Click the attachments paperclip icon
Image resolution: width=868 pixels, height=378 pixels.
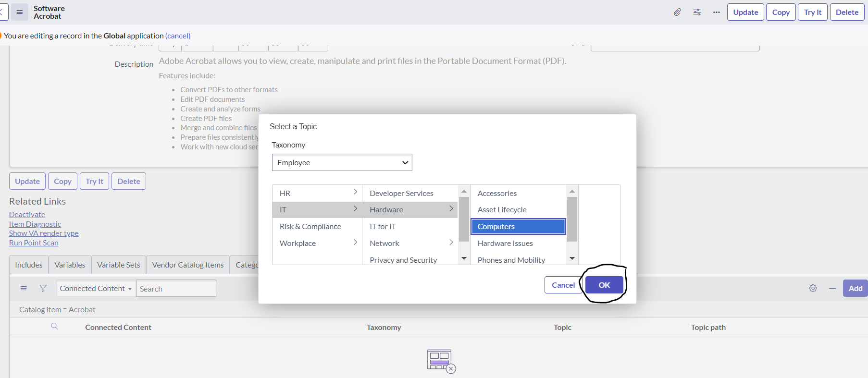677,12
